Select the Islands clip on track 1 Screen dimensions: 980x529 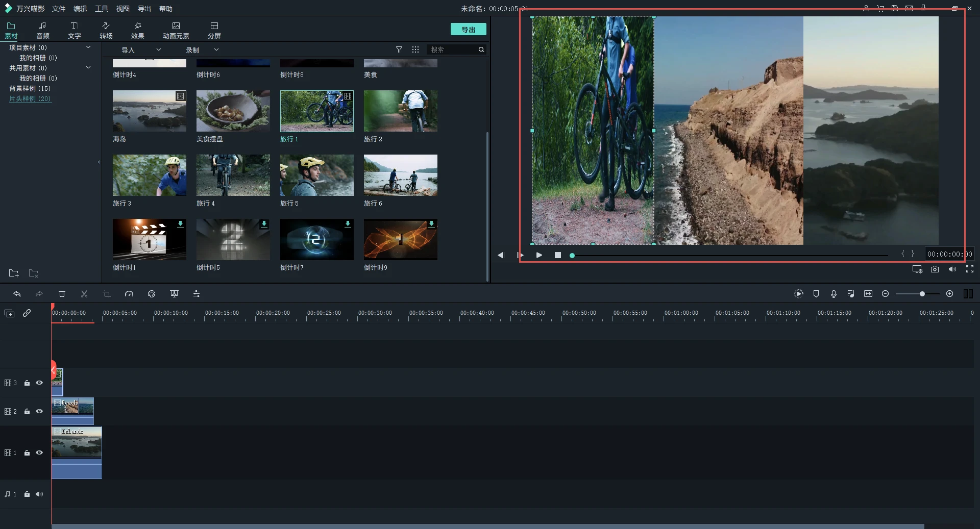coord(77,452)
